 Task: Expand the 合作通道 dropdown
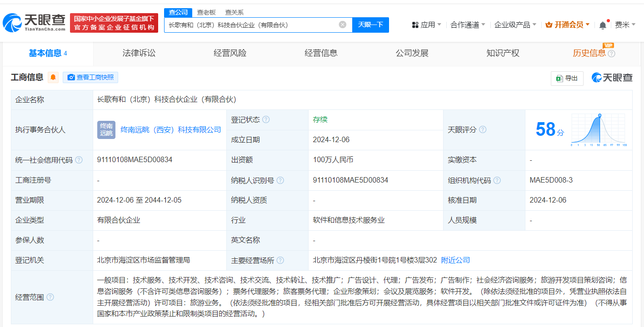(x=468, y=25)
